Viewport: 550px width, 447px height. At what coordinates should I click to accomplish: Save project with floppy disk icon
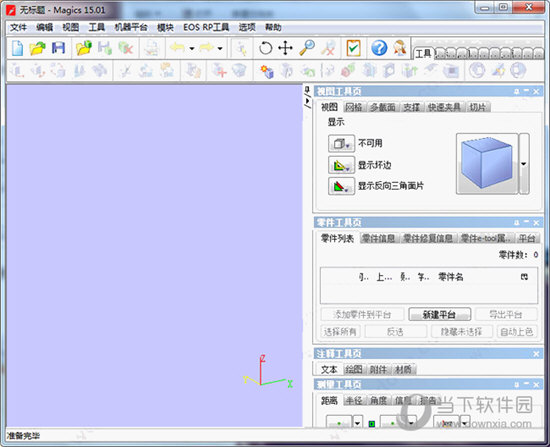pos(59,48)
